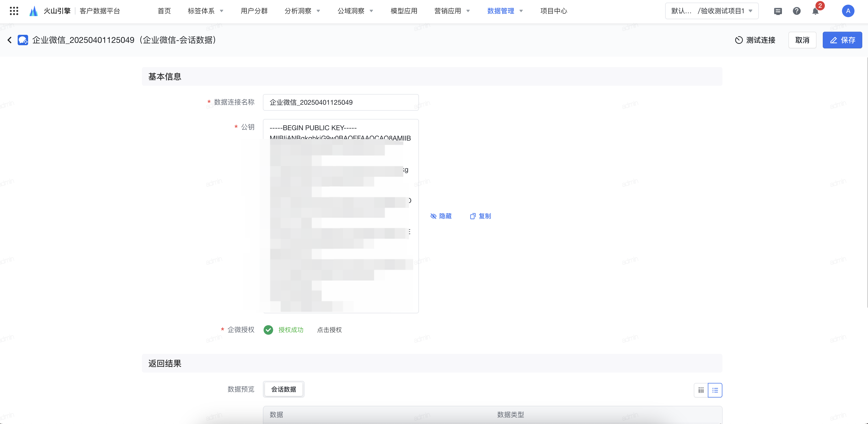Screen dimensions: 868x424
Task: Click the 基本信息 section header
Action: pyautogui.click(x=432, y=76)
